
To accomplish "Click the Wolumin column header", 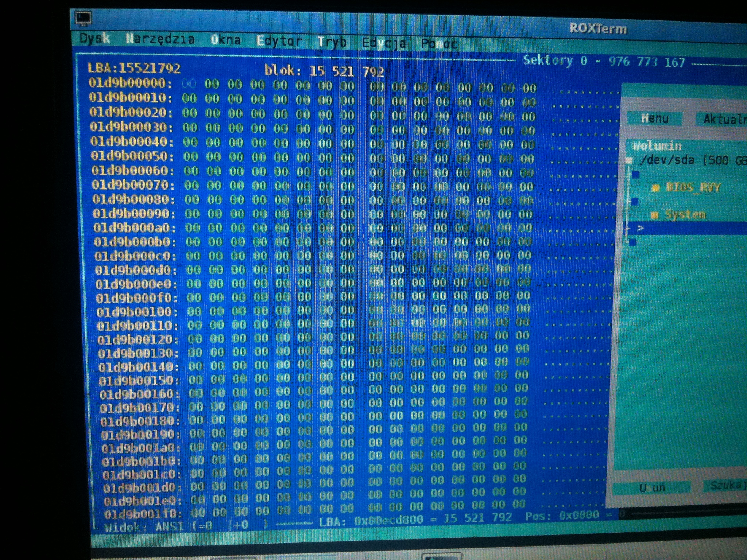I will [657, 146].
